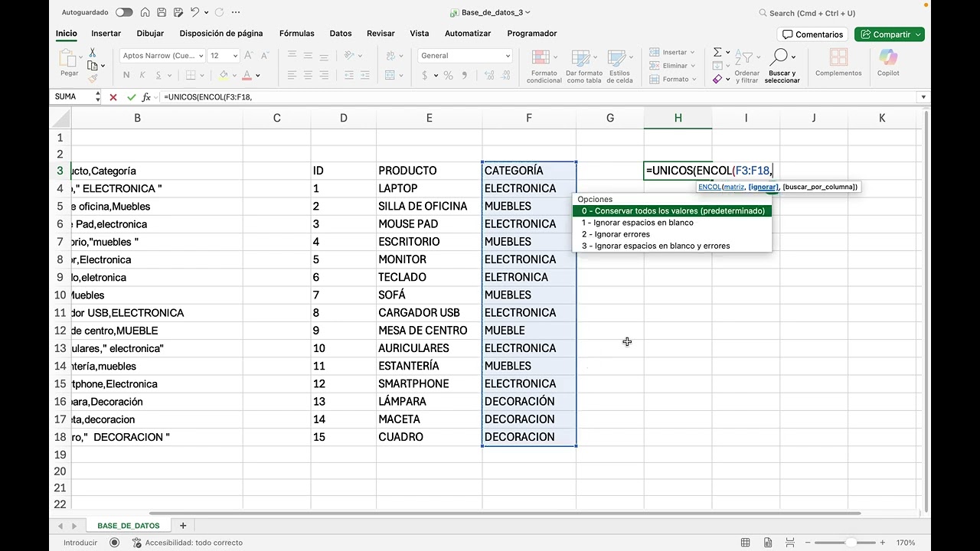Cancel formula with the red X
This screenshot has width=980, height=551.
tap(113, 97)
